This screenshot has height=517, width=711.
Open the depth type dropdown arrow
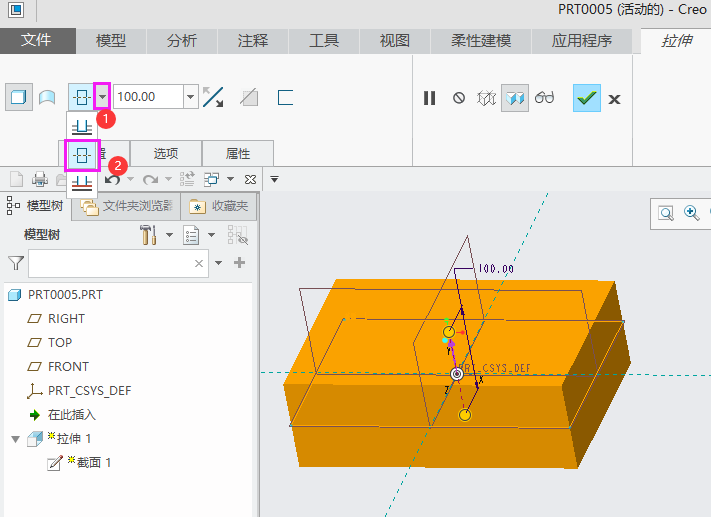[102, 97]
